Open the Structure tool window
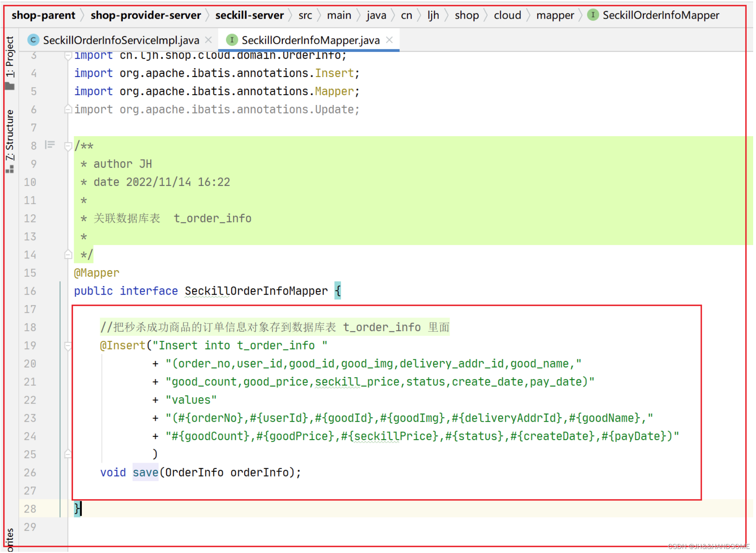The height and width of the screenshot is (553, 756). point(10,135)
